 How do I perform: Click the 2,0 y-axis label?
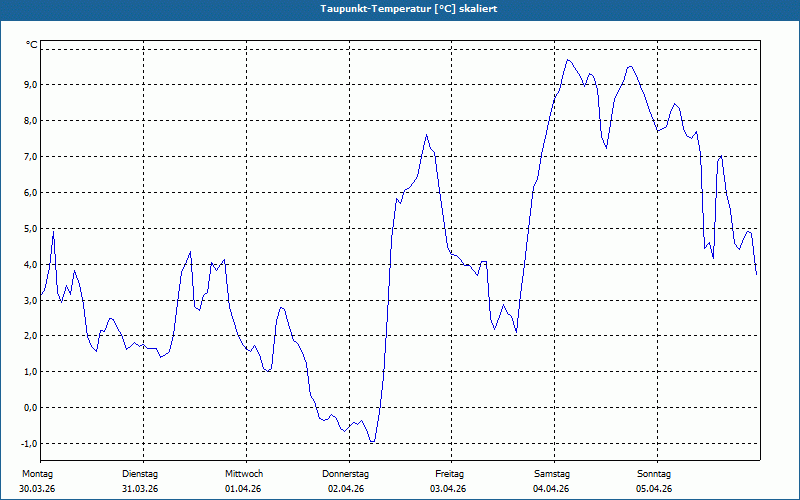click(31, 336)
